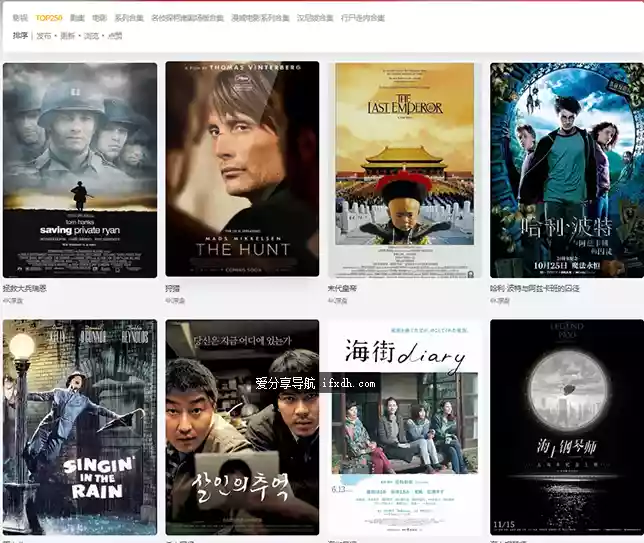
Task: Open The Last Emperor poster
Action: point(405,170)
